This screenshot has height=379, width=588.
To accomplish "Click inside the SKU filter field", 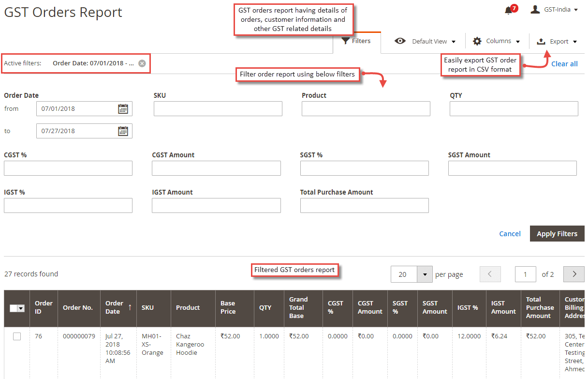I will 218,108.
